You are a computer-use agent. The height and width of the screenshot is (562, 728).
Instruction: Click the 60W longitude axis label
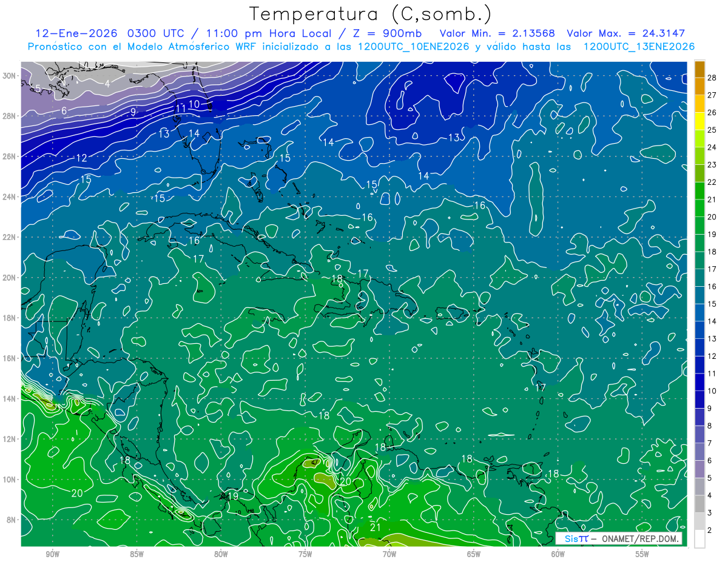coord(558,554)
